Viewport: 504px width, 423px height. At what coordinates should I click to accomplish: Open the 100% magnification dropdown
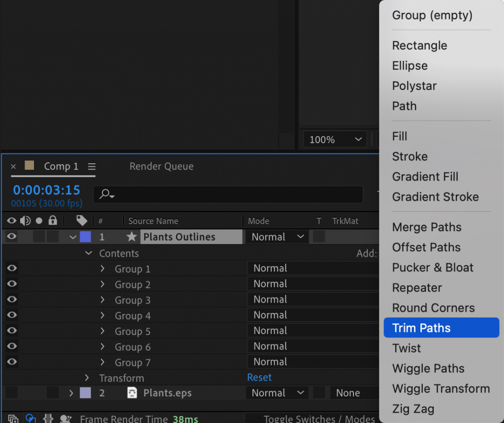334,139
